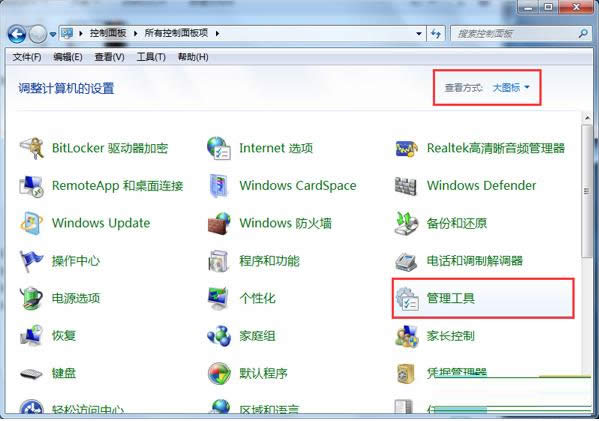Open the 默认程序 icon
The height and width of the screenshot is (421, 599).
tap(219, 373)
